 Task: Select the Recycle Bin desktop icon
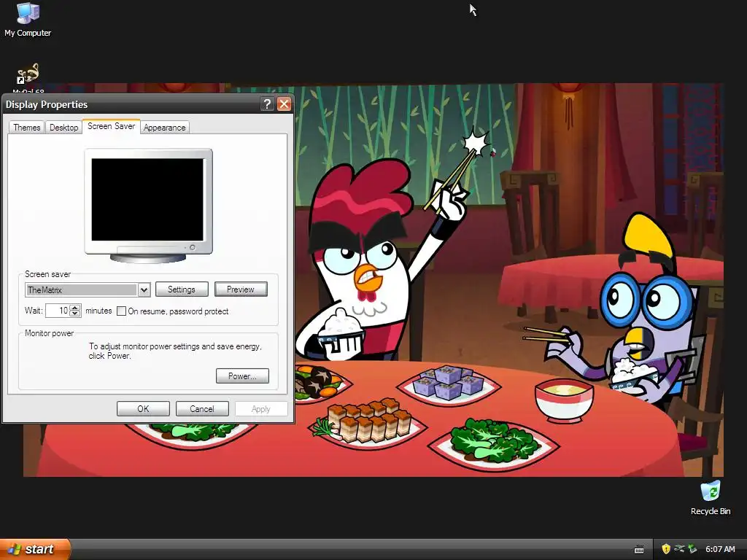[711, 497]
